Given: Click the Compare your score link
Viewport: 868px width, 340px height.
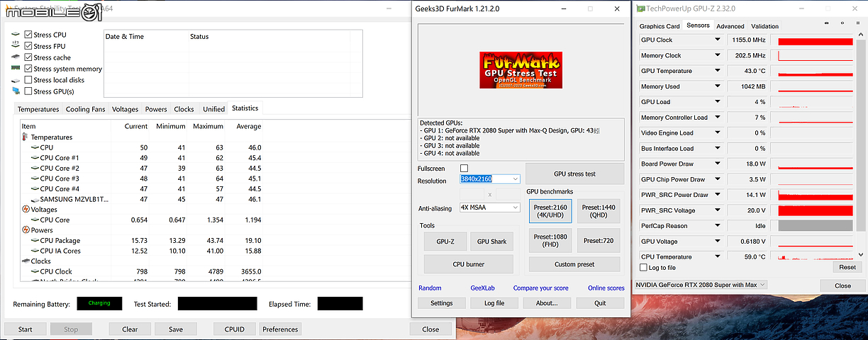Looking at the screenshot, I should [x=540, y=288].
